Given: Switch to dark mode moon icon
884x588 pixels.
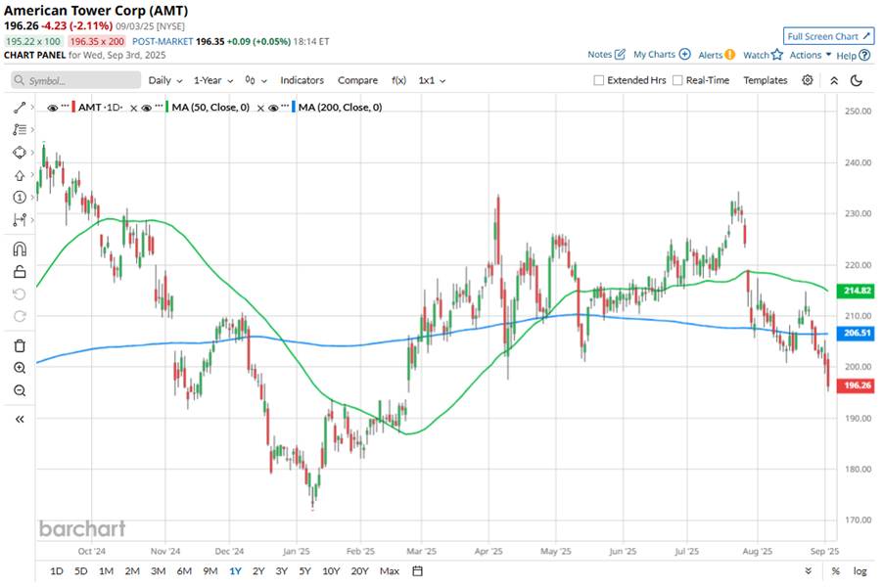Looking at the screenshot, I should tap(857, 80).
